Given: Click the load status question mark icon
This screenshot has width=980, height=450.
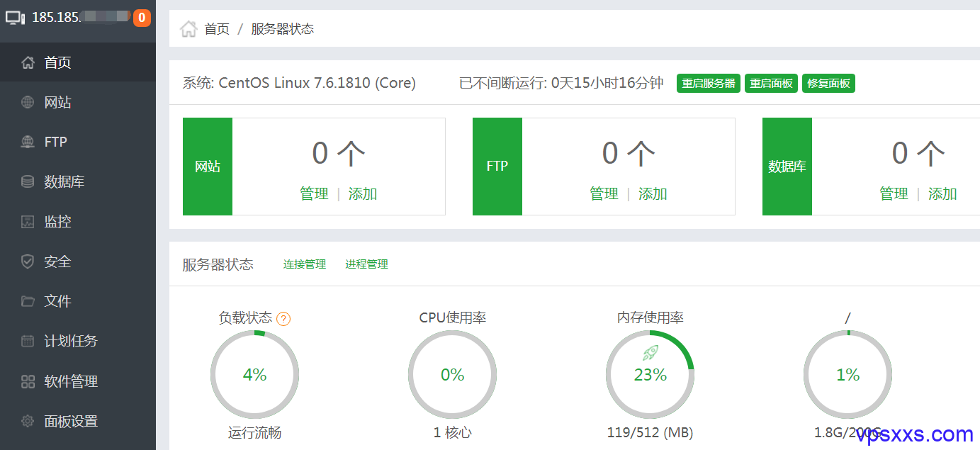Looking at the screenshot, I should (283, 319).
